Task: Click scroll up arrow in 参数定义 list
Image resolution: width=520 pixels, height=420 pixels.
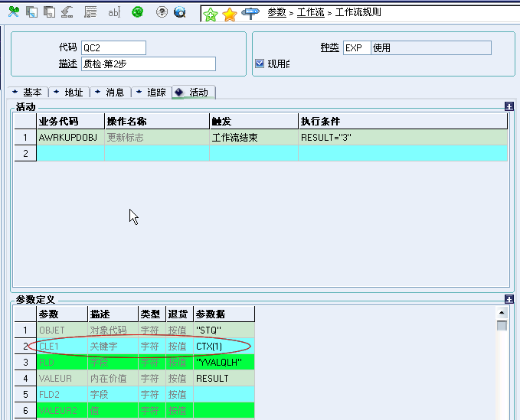Action: (502, 313)
